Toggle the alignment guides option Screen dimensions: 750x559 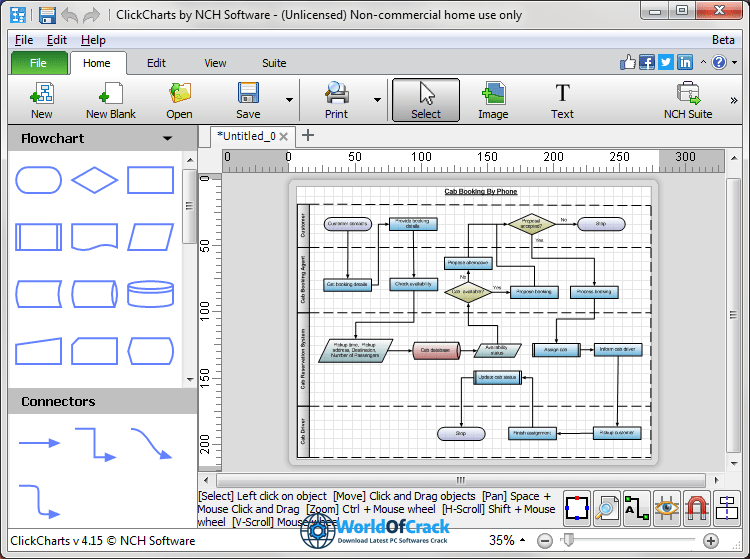pyautogui.click(x=727, y=508)
